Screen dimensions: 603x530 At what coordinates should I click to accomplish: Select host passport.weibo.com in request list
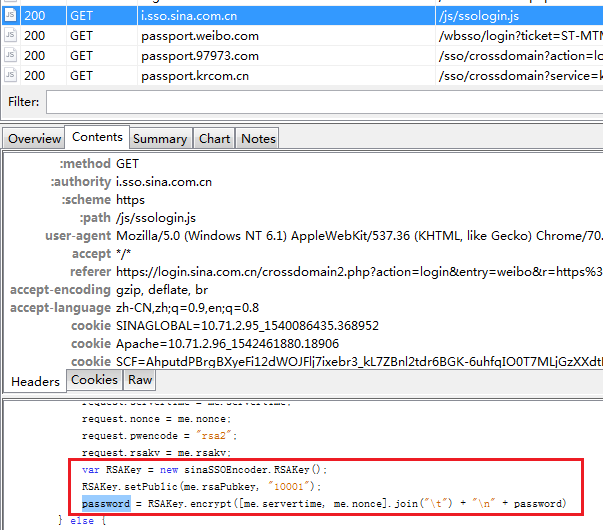200,36
